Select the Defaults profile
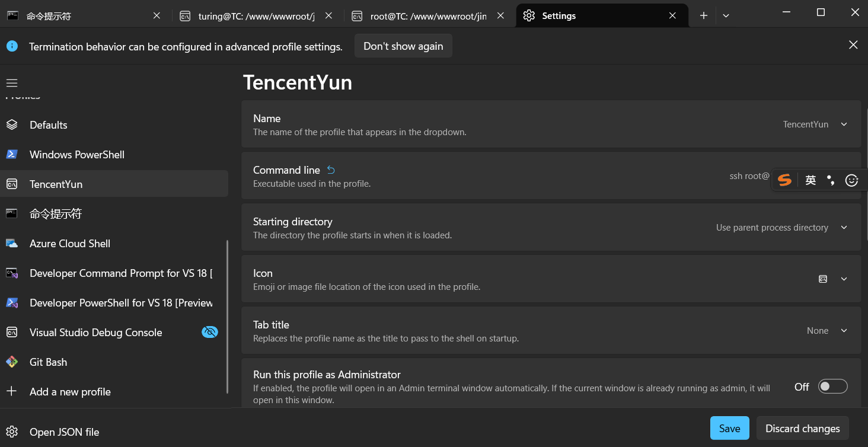The width and height of the screenshot is (868, 447). tap(114, 125)
